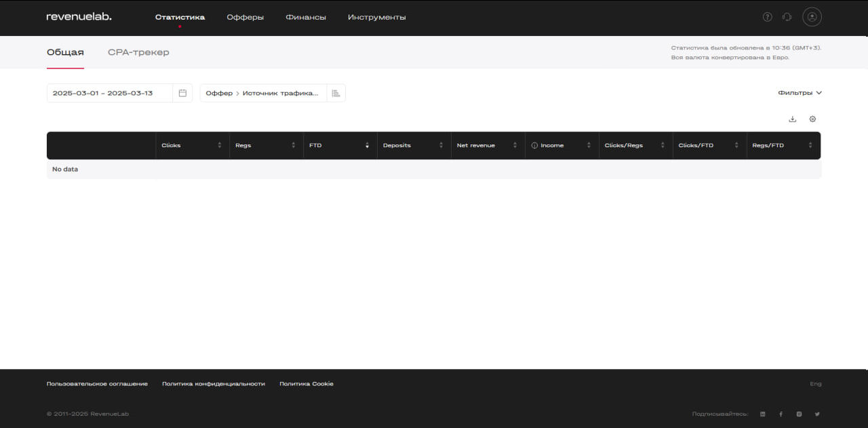This screenshot has width=868, height=428.
Task: Click the grouping icon beside Оффер breadcrumb
Action: (x=336, y=93)
